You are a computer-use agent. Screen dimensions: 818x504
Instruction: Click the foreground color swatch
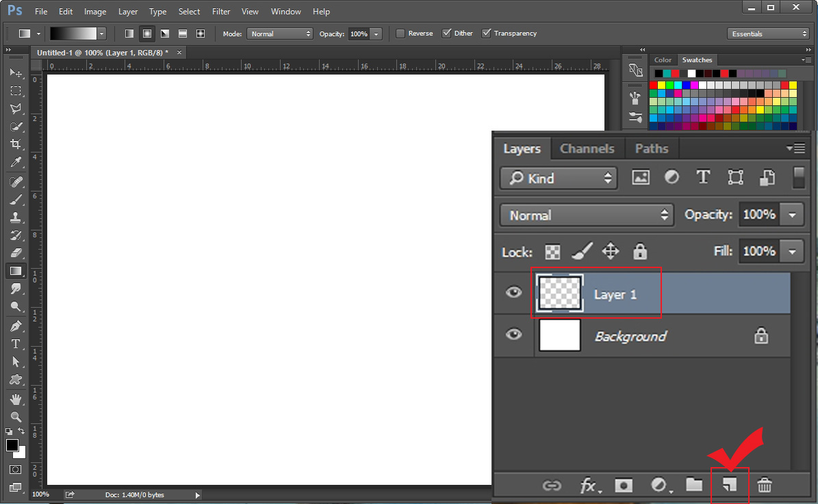pyautogui.click(x=12, y=445)
